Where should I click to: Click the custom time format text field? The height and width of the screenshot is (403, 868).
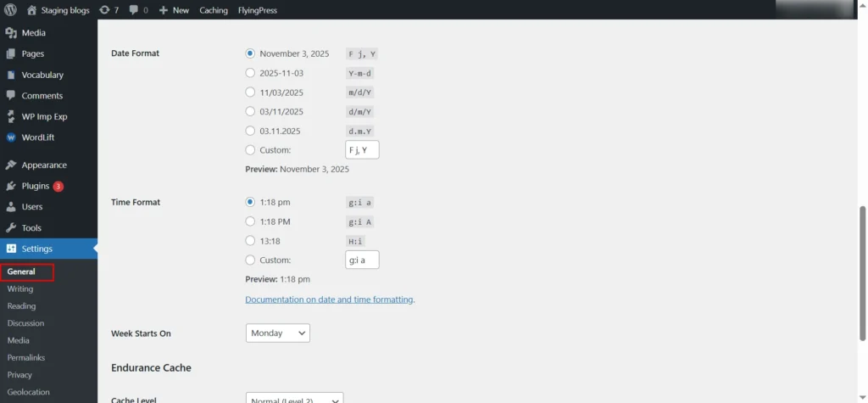362,260
